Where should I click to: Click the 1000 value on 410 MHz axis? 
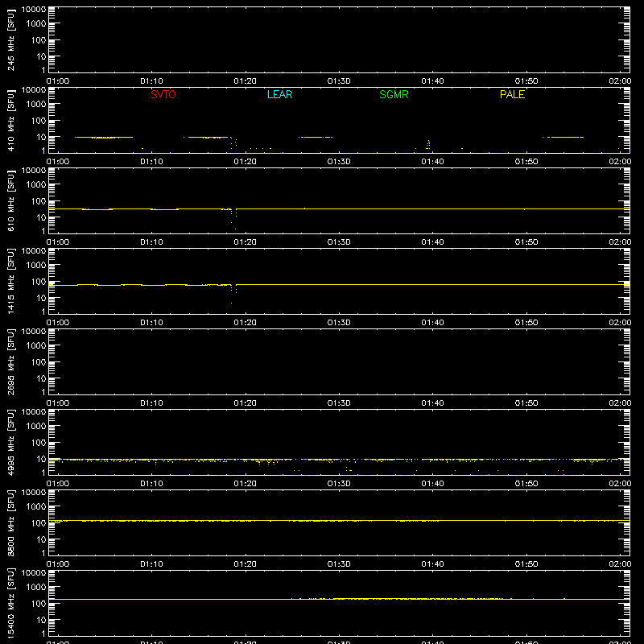(x=36, y=105)
